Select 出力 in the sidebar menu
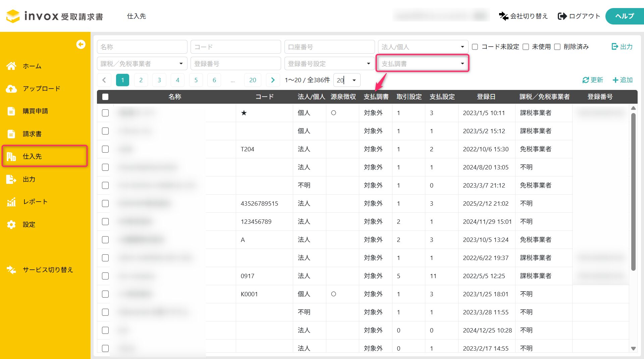This screenshot has height=359, width=644. 29,179
